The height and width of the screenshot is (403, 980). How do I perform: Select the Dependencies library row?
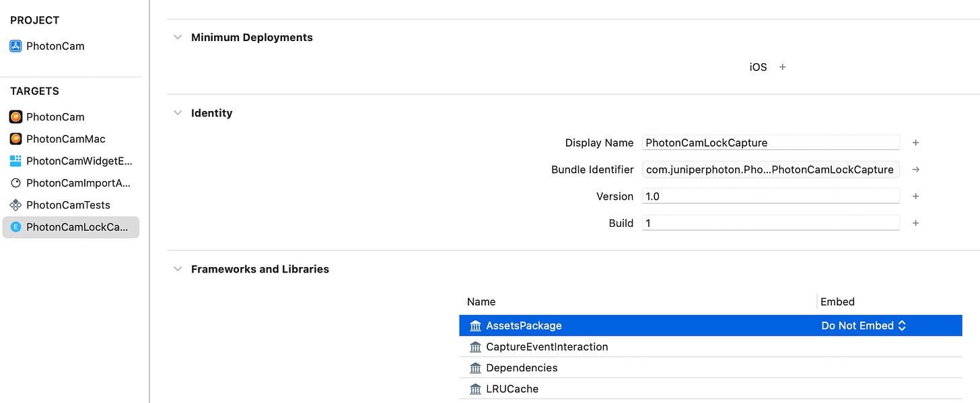click(x=711, y=368)
